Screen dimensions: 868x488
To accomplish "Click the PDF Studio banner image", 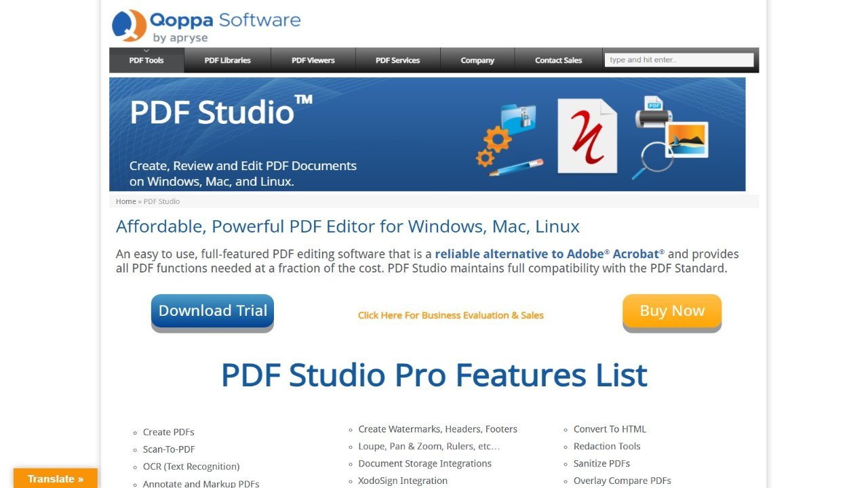I will [x=427, y=134].
